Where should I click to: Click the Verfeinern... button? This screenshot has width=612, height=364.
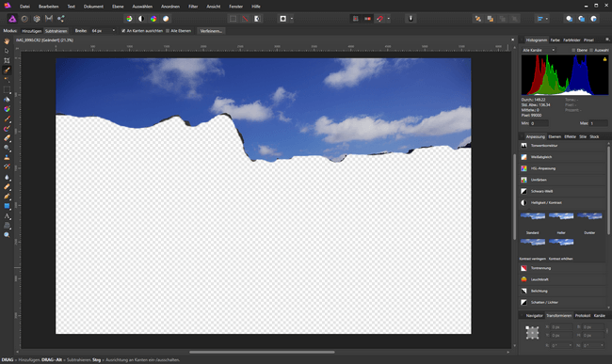tap(211, 31)
